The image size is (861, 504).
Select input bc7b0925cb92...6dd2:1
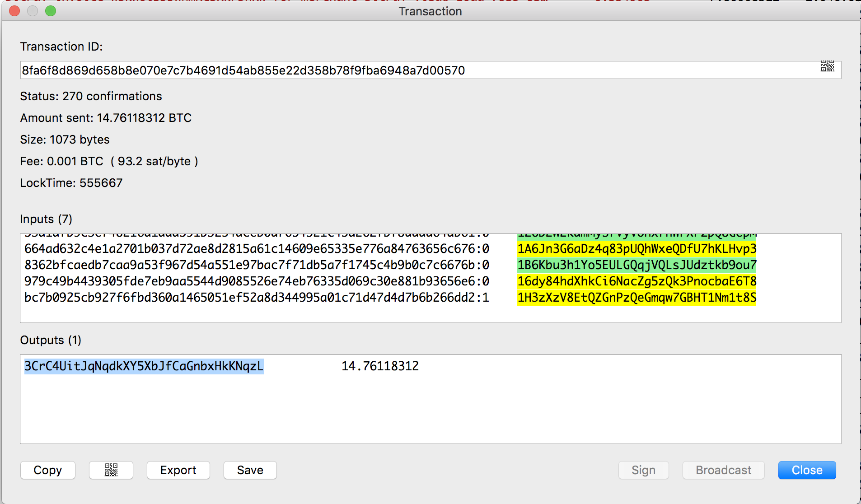click(257, 298)
